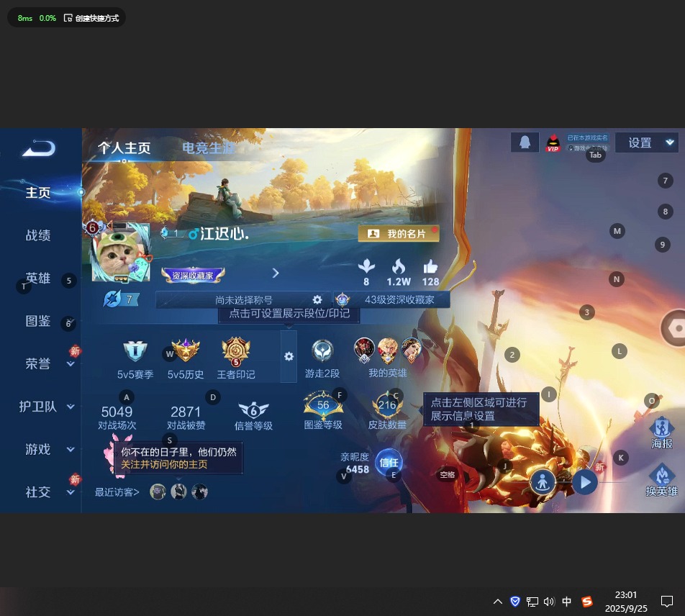Click the gear in 尚未选择称号 bar
The width and height of the screenshot is (685, 616).
[x=317, y=299]
